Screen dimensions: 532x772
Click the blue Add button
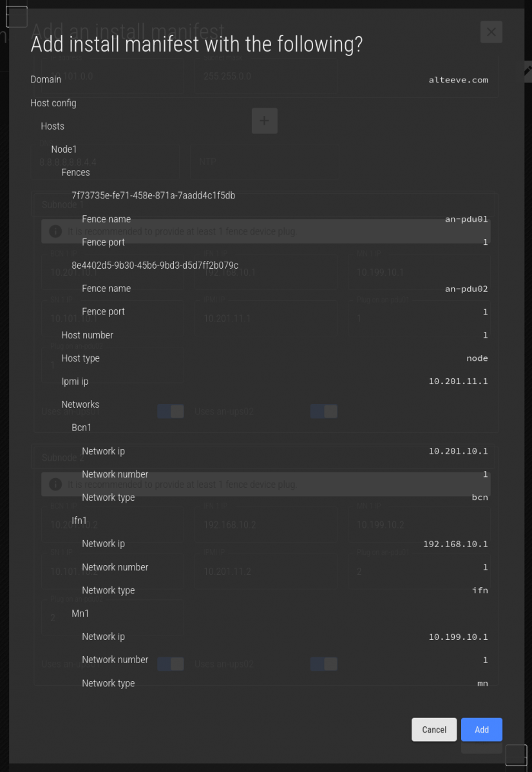[x=481, y=729]
